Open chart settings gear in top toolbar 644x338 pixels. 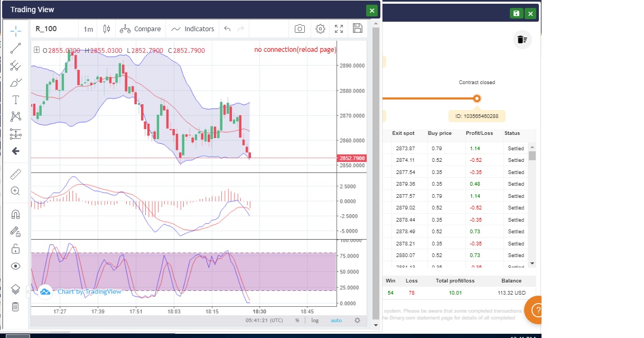[x=320, y=29]
